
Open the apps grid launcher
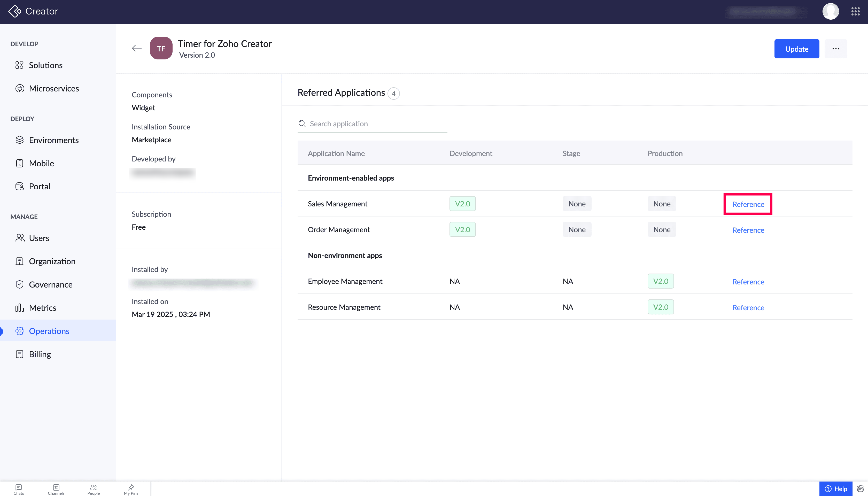coord(855,12)
